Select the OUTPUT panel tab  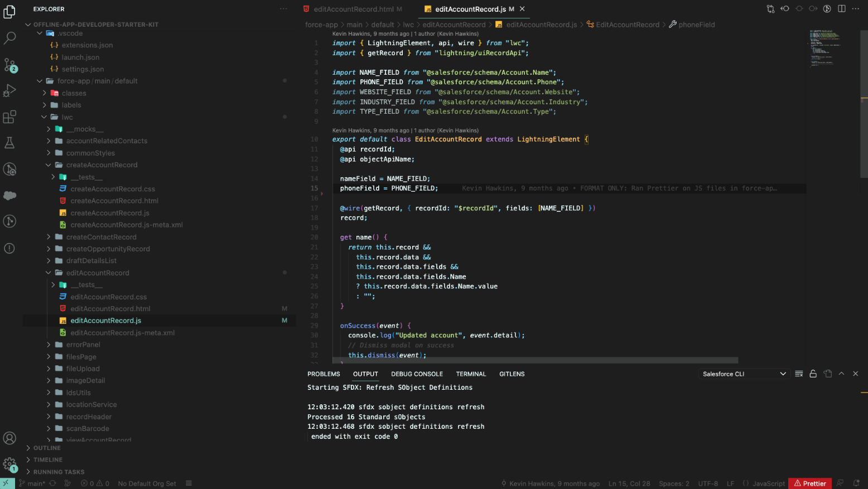coord(365,374)
